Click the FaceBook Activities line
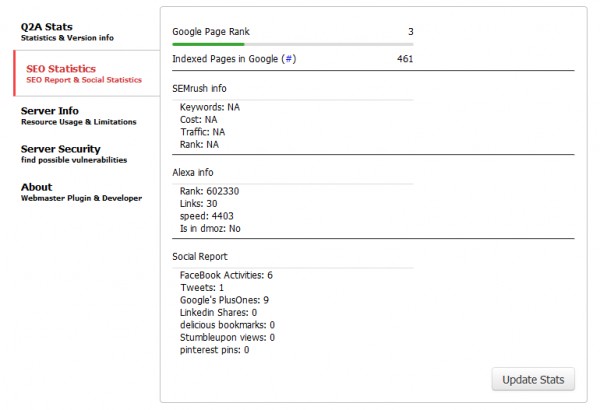 tap(226, 274)
